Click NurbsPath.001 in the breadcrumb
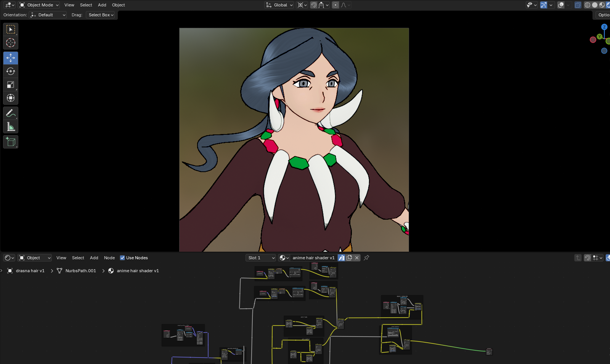610x364 pixels. coord(81,271)
